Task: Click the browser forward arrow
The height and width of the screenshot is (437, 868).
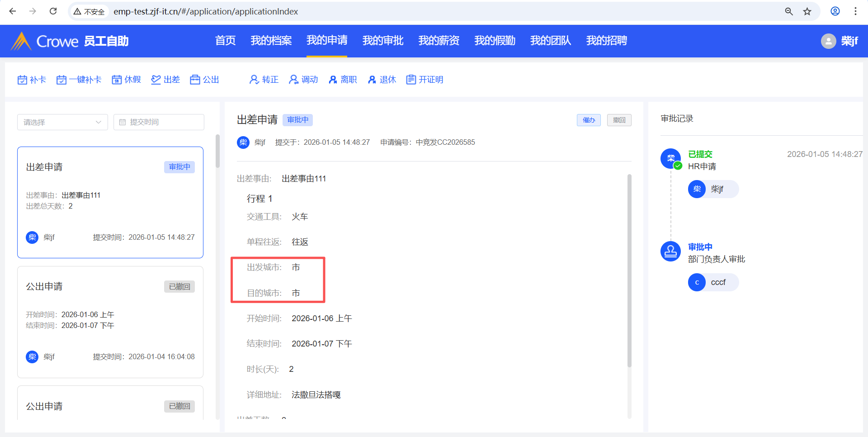Action: point(33,11)
